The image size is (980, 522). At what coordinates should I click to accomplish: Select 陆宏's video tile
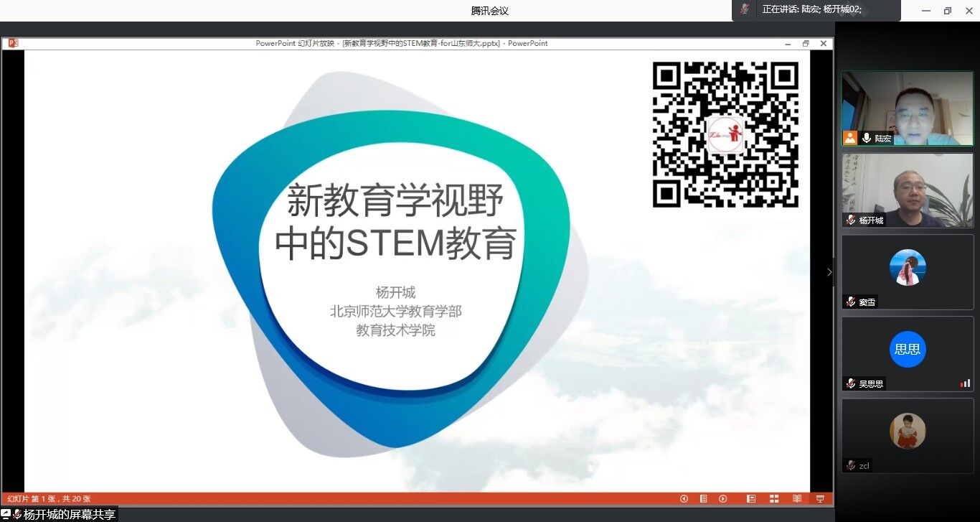pos(908,108)
